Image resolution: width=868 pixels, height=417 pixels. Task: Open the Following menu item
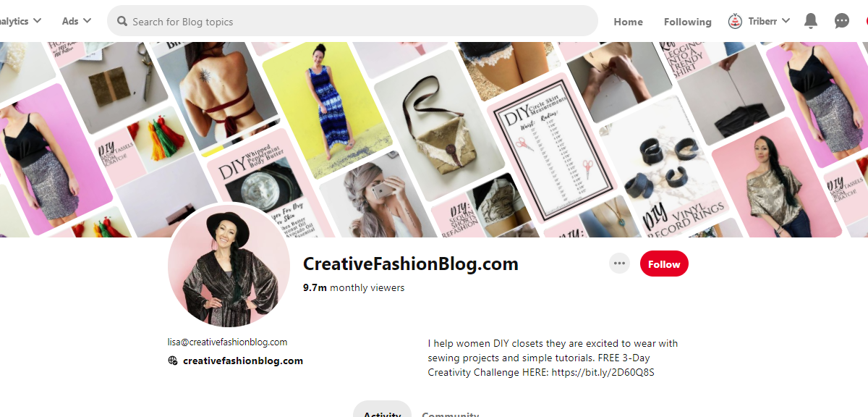(x=687, y=22)
